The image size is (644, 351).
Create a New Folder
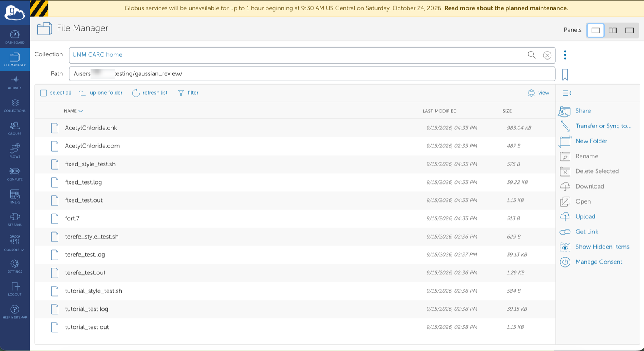tap(583, 141)
